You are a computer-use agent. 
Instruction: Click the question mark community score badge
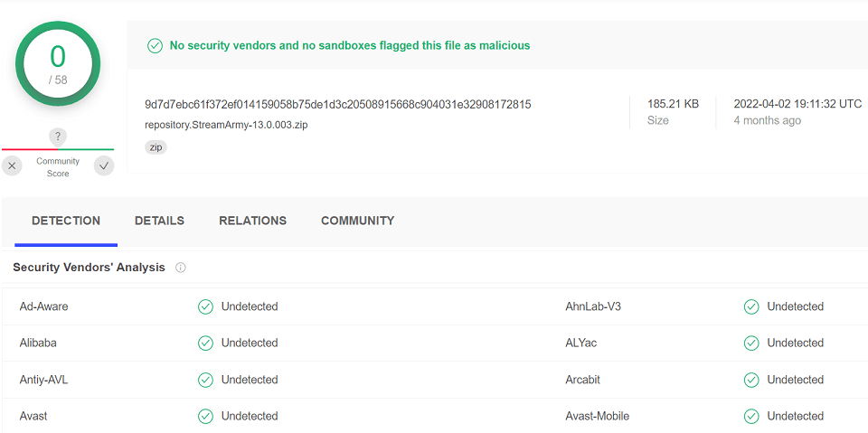[x=58, y=137]
